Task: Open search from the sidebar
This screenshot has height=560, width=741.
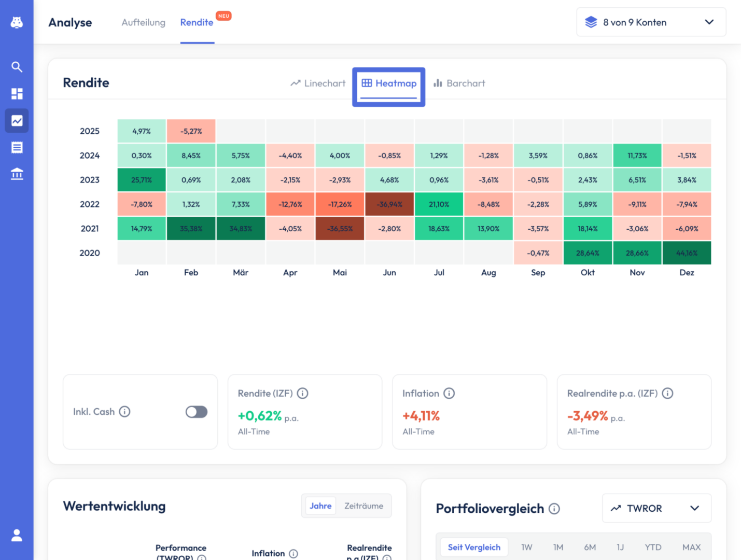Action: [x=17, y=67]
